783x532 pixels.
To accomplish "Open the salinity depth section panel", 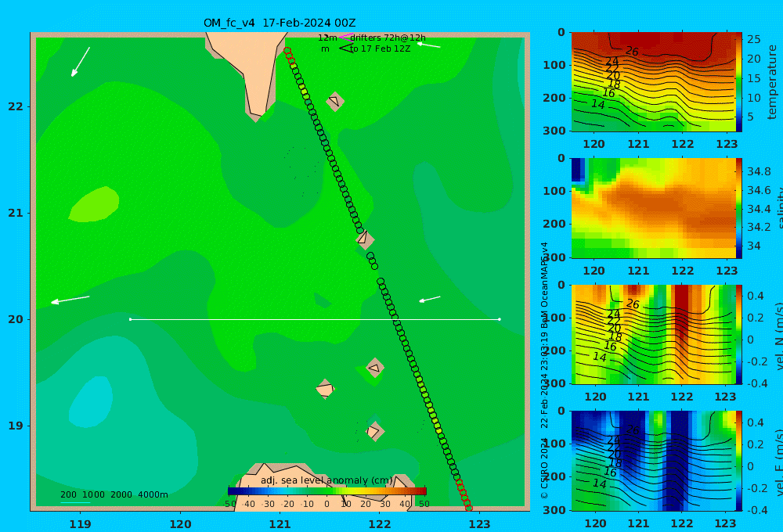I will click(653, 208).
